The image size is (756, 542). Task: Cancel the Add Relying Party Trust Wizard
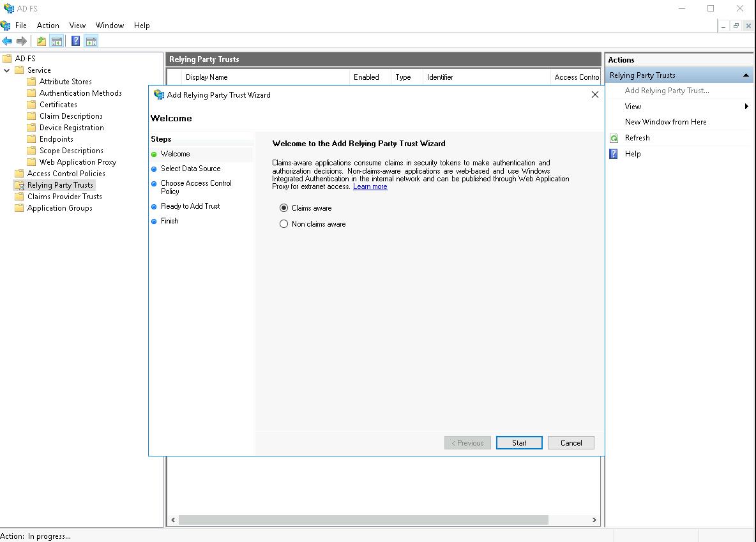(571, 443)
